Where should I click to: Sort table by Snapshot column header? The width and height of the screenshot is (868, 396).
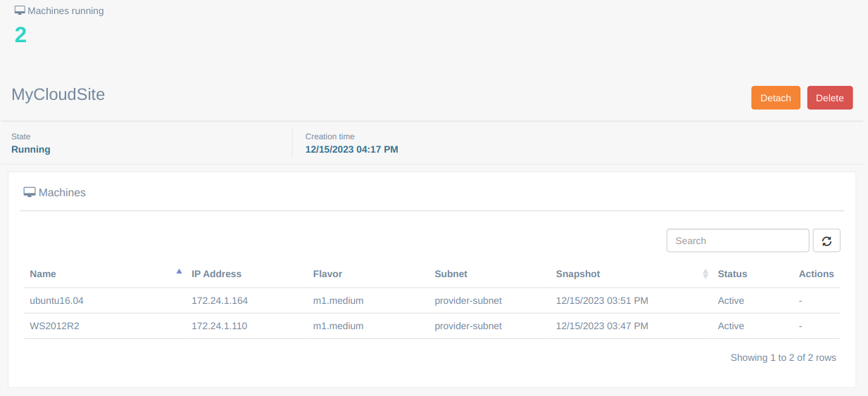pos(578,274)
